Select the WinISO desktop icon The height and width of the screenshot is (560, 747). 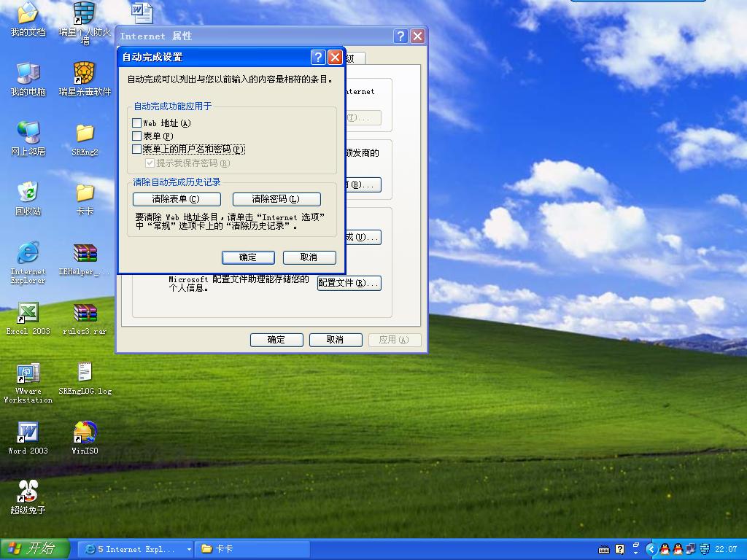85,433
